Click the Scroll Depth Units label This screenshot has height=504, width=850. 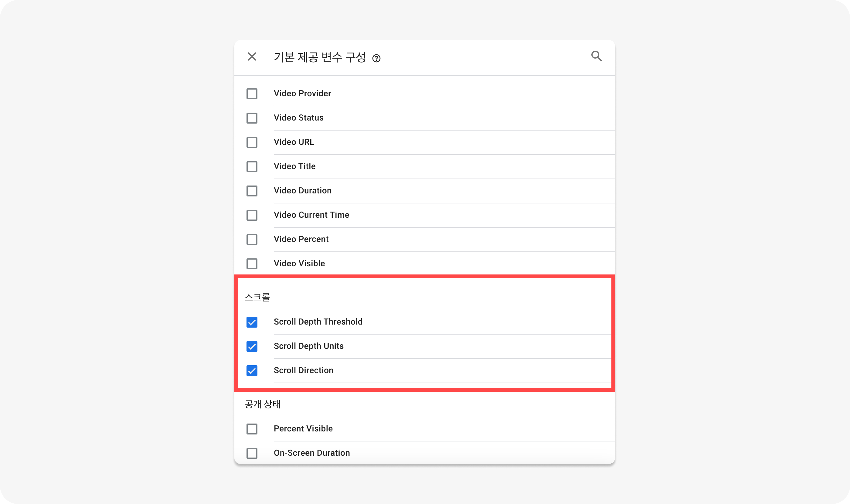tap(308, 346)
